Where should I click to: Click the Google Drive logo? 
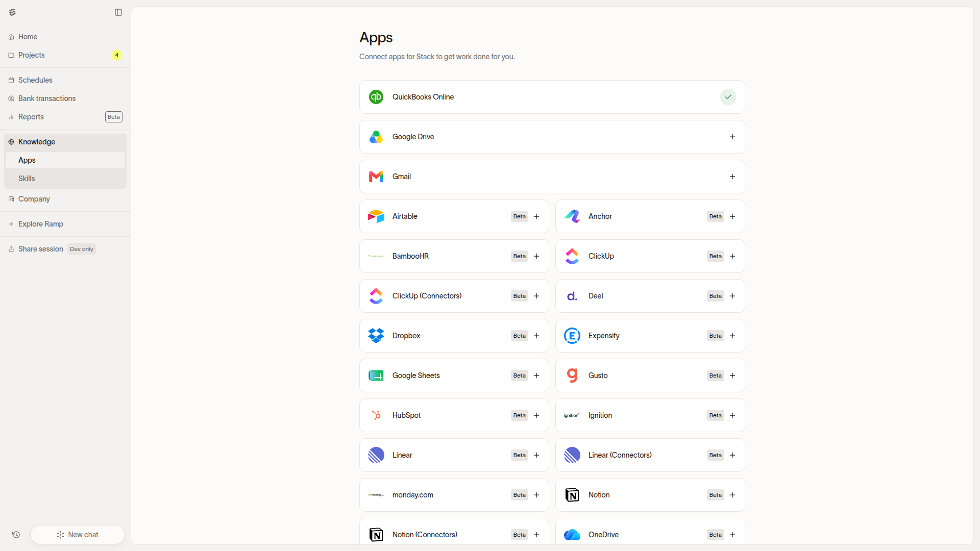(376, 137)
